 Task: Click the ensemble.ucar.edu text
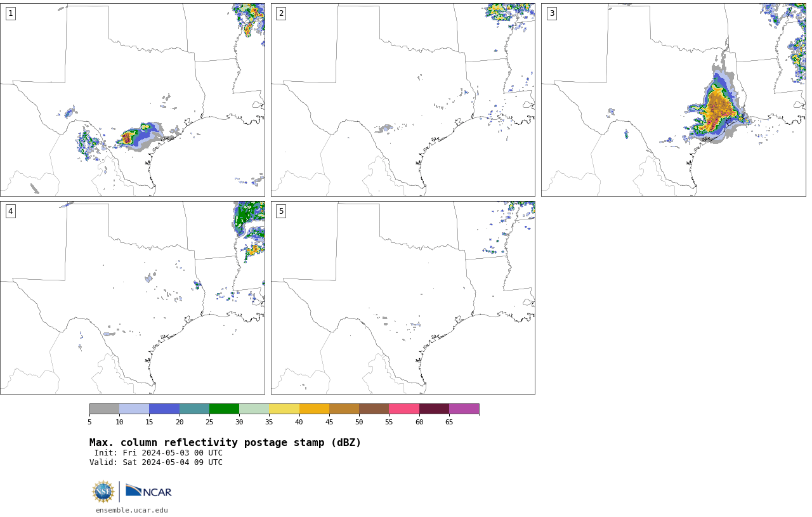[132, 510]
